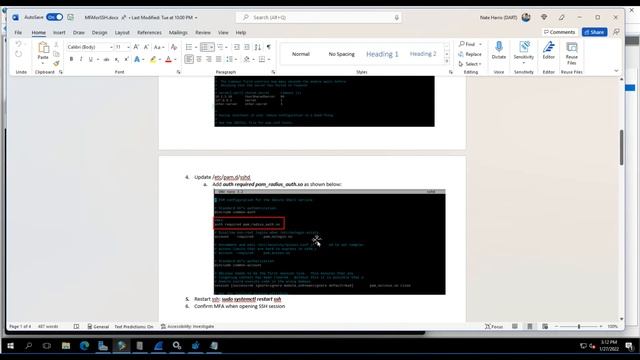
Task: Apply red font color
Action: coord(169,60)
